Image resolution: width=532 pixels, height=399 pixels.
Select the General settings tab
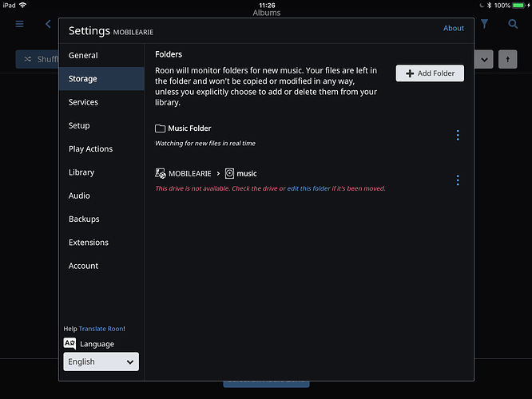[x=101, y=55]
